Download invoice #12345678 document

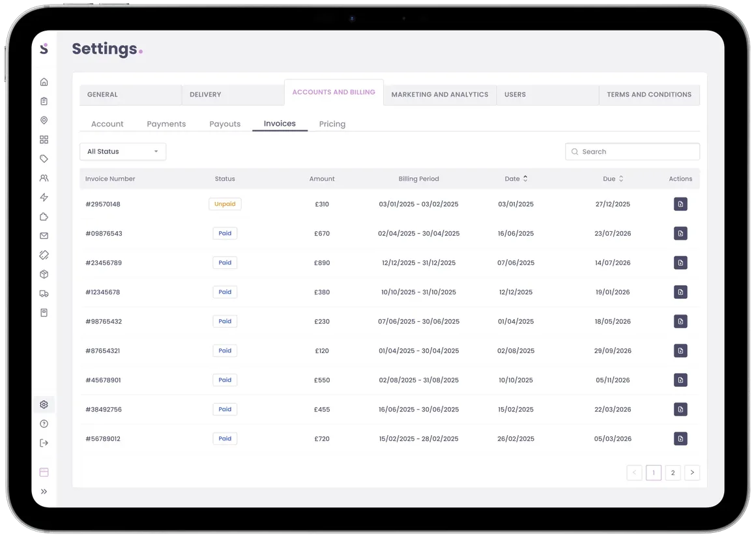tap(680, 292)
